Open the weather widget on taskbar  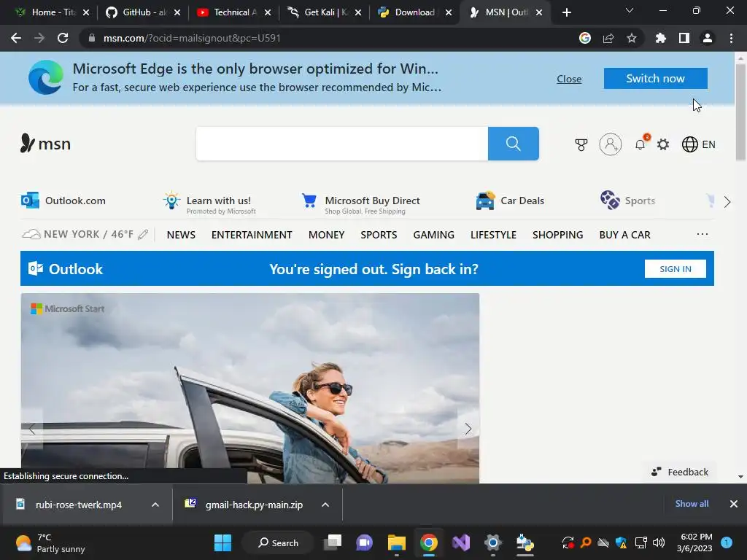click(x=50, y=542)
